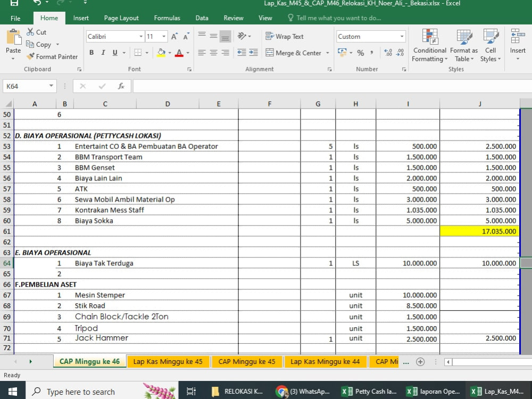The image size is (532, 399).
Task: Open Conditional Formatting menu
Action: click(x=429, y=46)
